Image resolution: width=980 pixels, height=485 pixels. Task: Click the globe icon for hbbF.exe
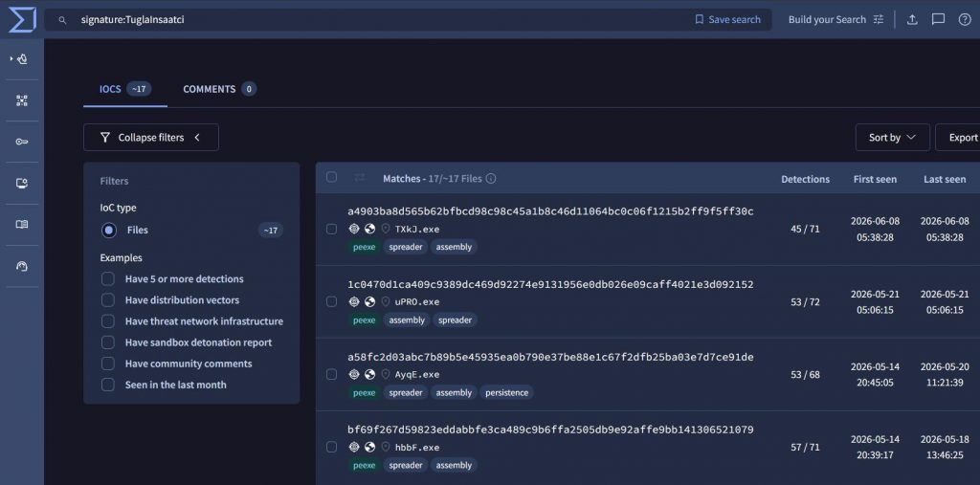tap(369, 447)
